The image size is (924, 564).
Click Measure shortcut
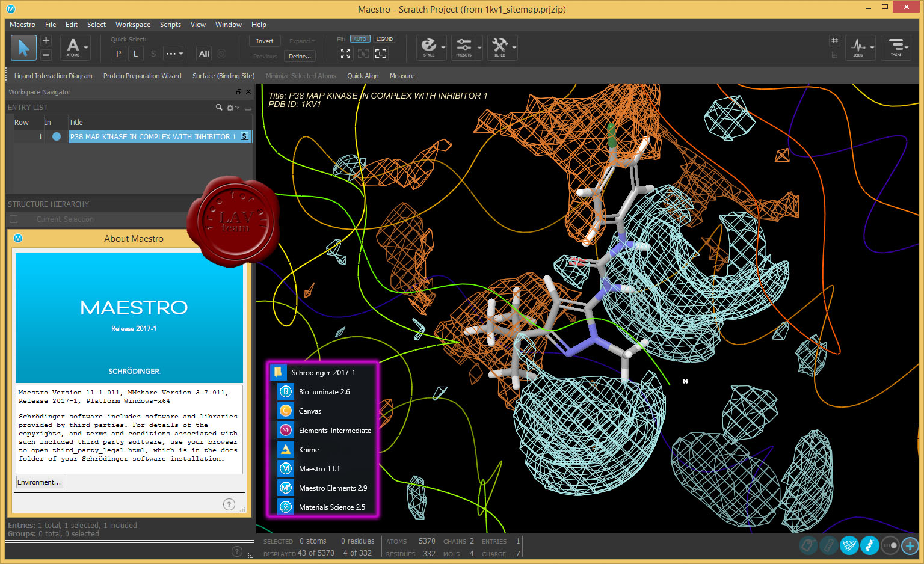(x=402, y=76)
